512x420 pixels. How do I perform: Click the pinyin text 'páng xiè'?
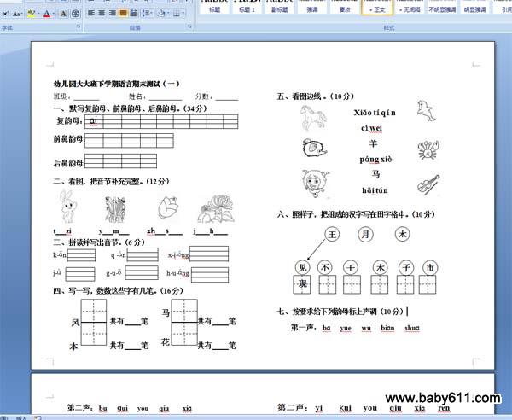375,160
